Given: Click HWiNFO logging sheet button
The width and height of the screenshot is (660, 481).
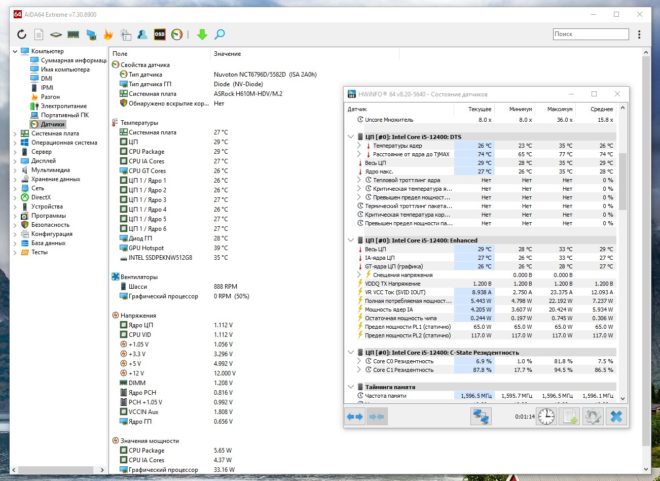Looking at the screenshot, I should pos(570,416).
